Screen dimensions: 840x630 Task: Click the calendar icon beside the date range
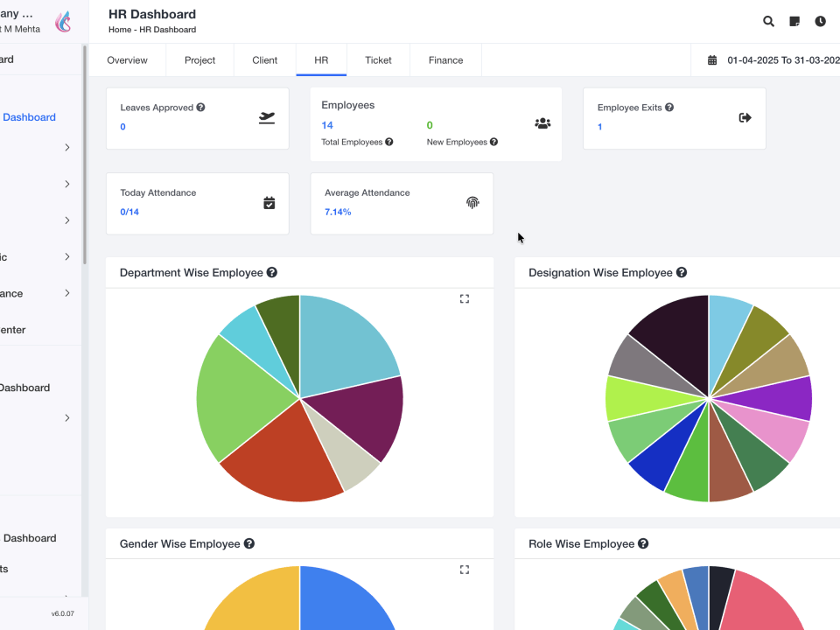click(x=712, y=60)
